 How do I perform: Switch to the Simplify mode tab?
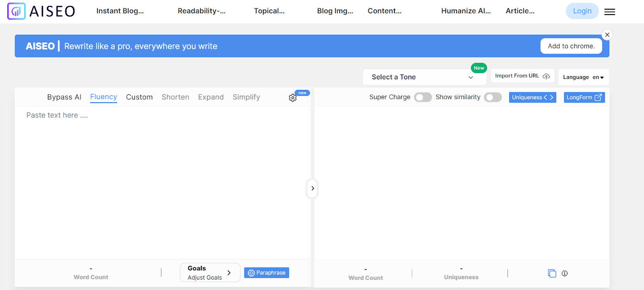tap(246, 97)
